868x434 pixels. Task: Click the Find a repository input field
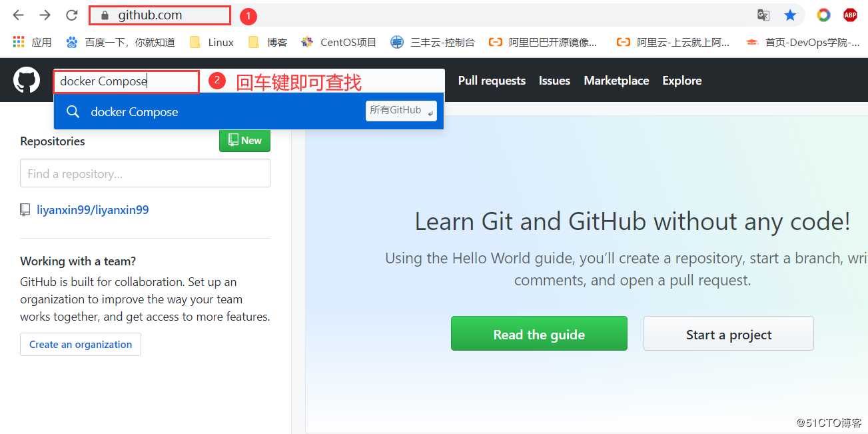coord(145,173)
